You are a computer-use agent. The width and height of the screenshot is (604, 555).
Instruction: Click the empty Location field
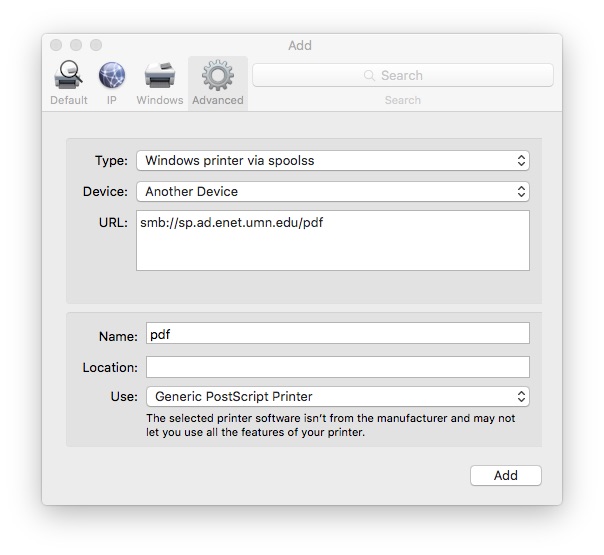337,367
